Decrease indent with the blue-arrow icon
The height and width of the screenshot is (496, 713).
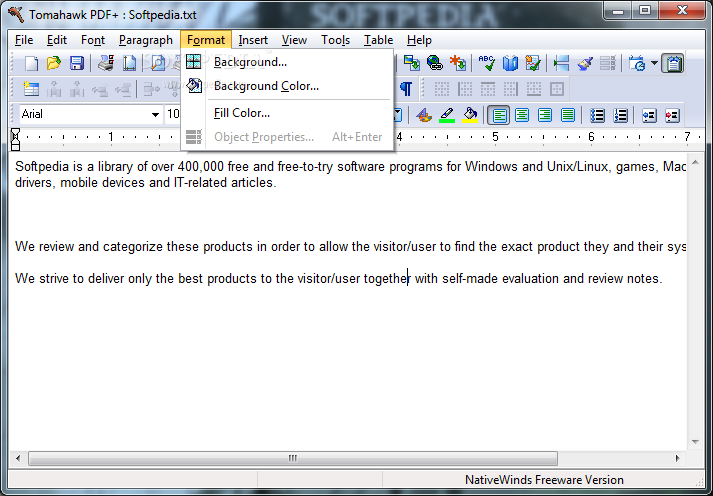649,115
